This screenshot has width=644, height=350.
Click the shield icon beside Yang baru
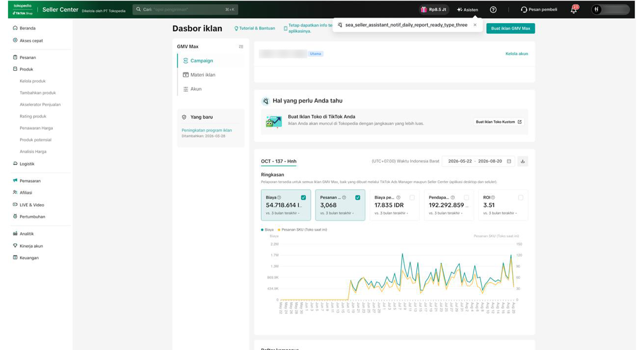[x=184, y=117]
